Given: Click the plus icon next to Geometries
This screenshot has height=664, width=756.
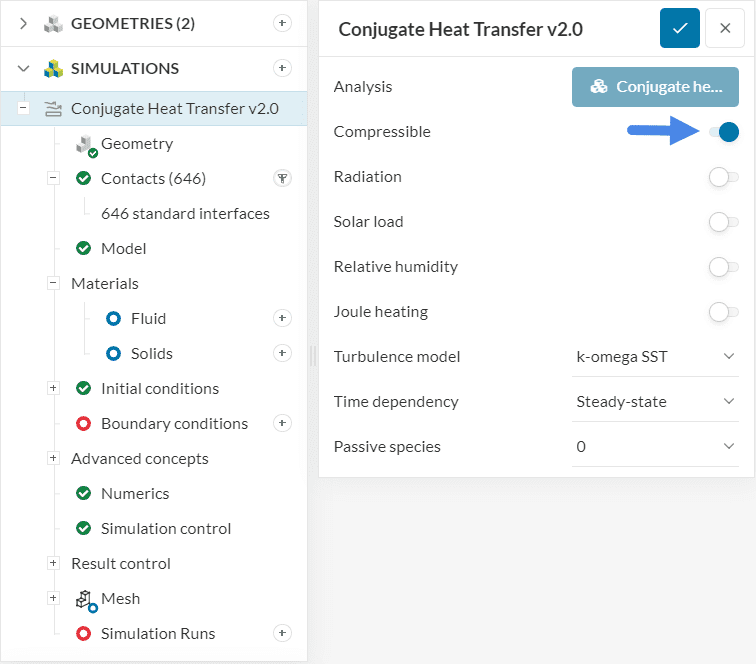Looking at the screenshot, I should click(x=282, y=23).
